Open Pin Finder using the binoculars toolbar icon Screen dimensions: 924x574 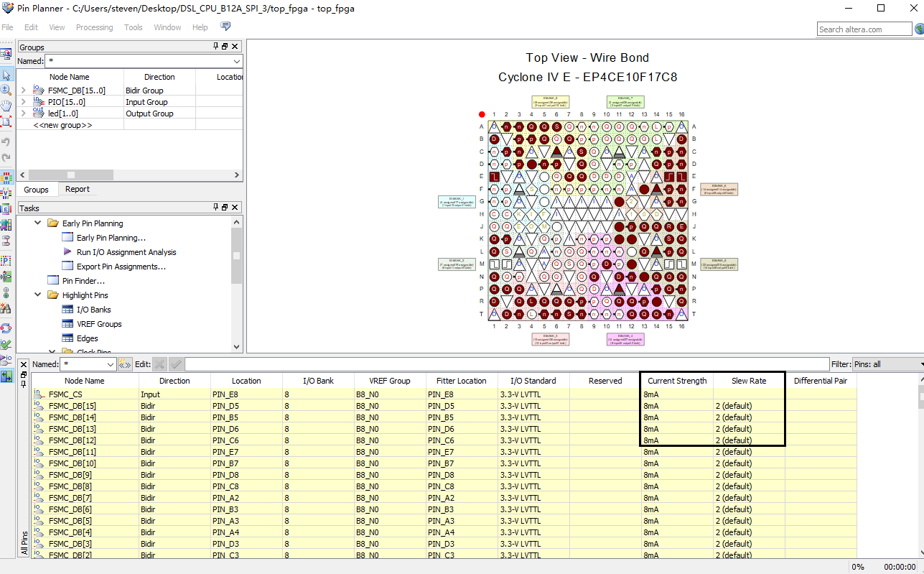tap(7, 309)
